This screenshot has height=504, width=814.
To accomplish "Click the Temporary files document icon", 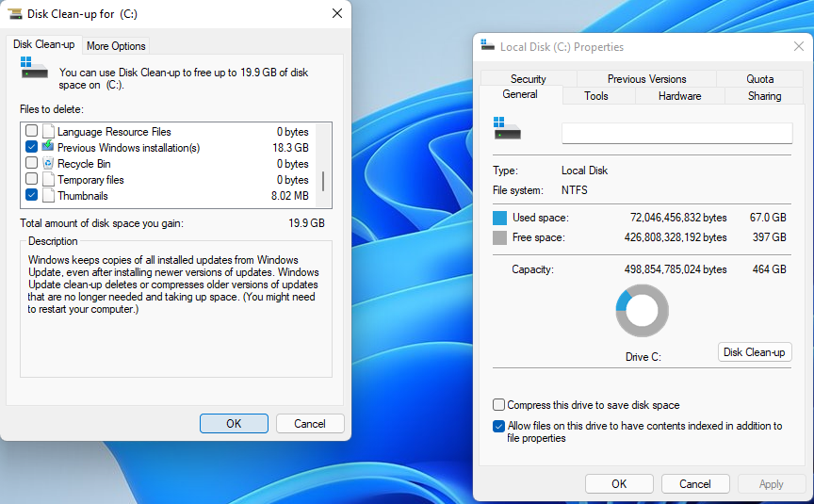I will click(48, 180).
